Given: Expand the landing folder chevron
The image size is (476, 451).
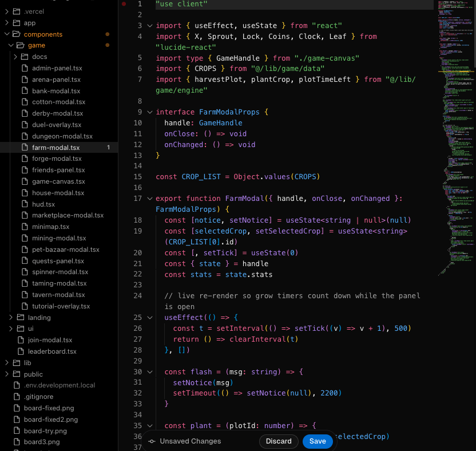Looking at the screenshot, I should click(11, 318).
